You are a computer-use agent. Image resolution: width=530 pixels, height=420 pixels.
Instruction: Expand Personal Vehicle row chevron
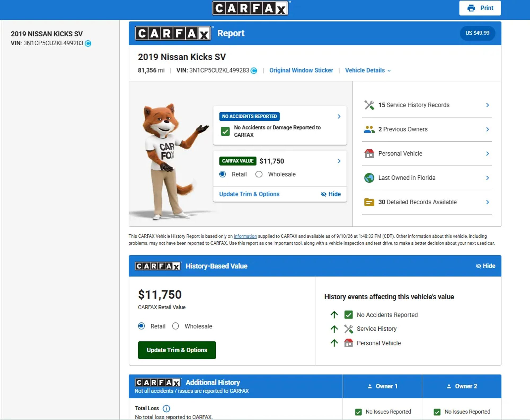487,154
